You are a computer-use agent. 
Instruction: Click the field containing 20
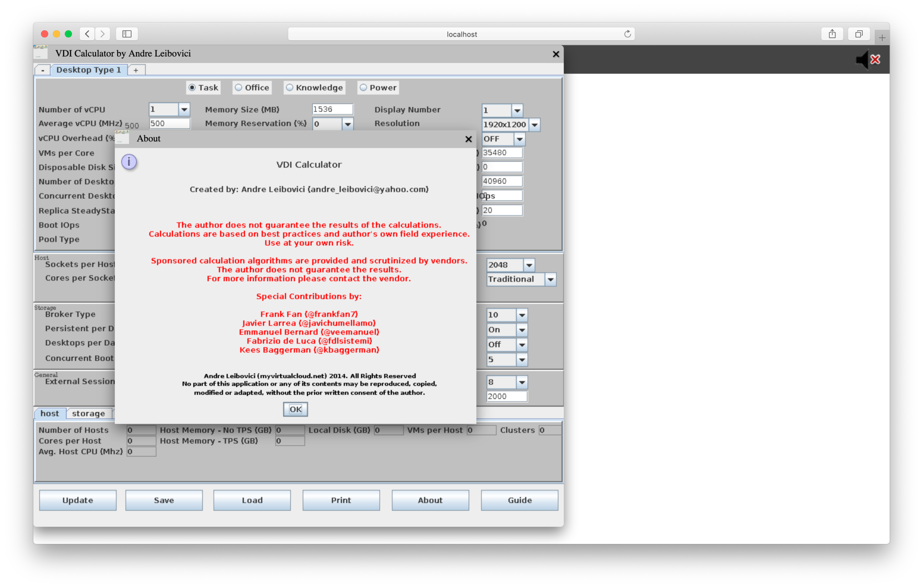click(x=502, y=210)
